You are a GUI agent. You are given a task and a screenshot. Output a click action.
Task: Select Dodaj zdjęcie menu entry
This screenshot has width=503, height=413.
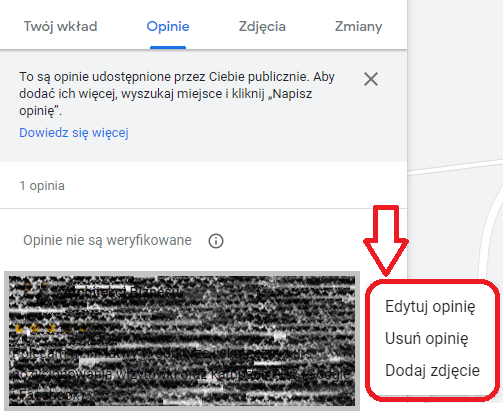point(432,370)
